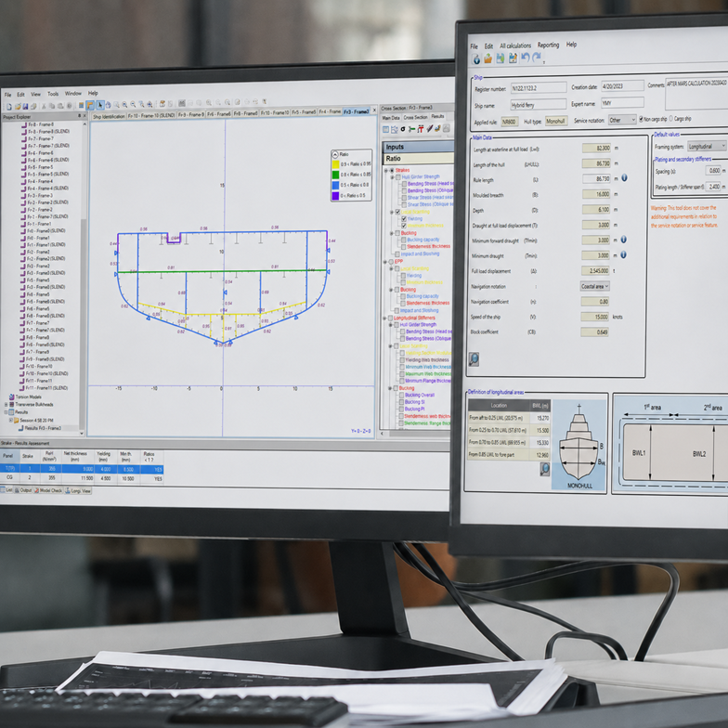Open the Window menu on left monitor
Image resolution: width=728 pixels, height=728 pixels.
click(72, 93)
